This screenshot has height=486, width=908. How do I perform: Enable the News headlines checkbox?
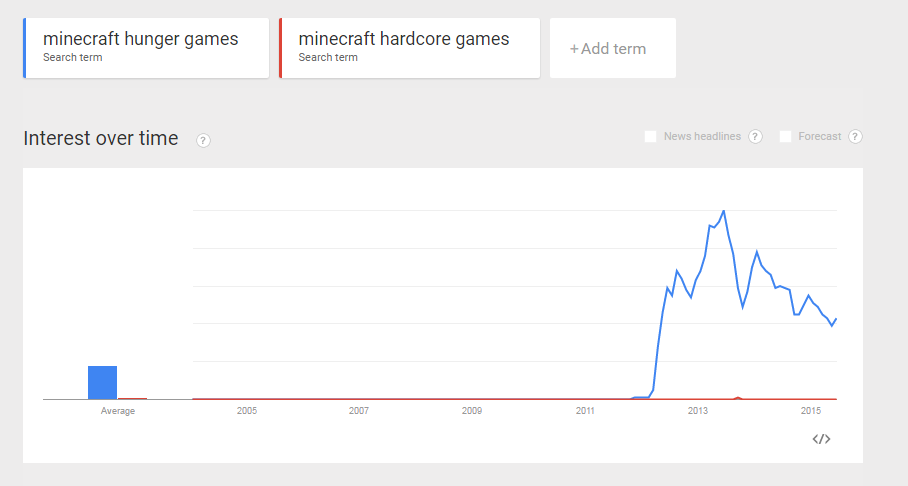pos(651,137)
